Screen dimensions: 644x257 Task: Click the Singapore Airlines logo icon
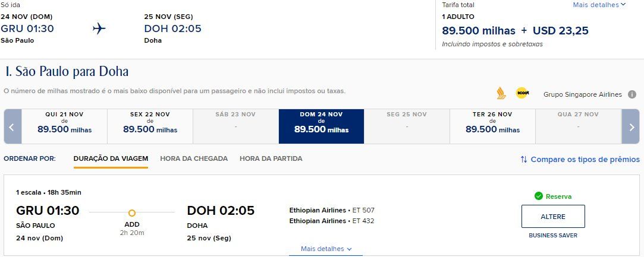pyautogui.click(x=501, y=93)
